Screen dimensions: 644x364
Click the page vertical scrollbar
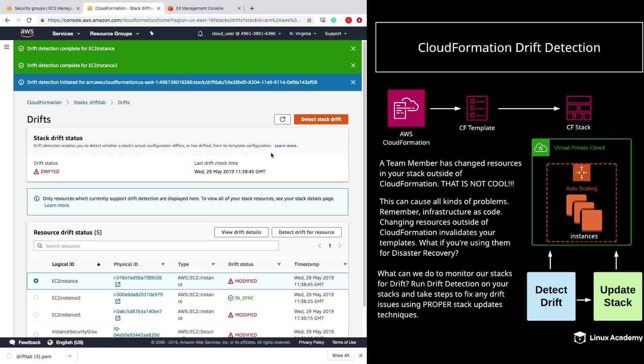(x=364, y=174)
